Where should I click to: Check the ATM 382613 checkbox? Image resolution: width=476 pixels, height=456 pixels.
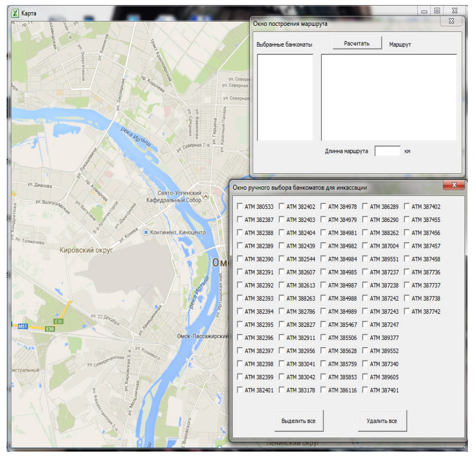pos(282,285)
